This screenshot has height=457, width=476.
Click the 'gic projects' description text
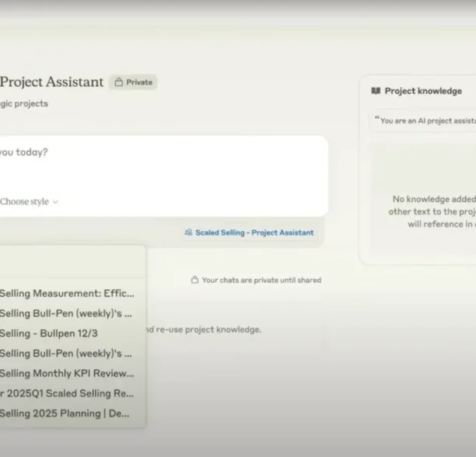pos(24,103)
